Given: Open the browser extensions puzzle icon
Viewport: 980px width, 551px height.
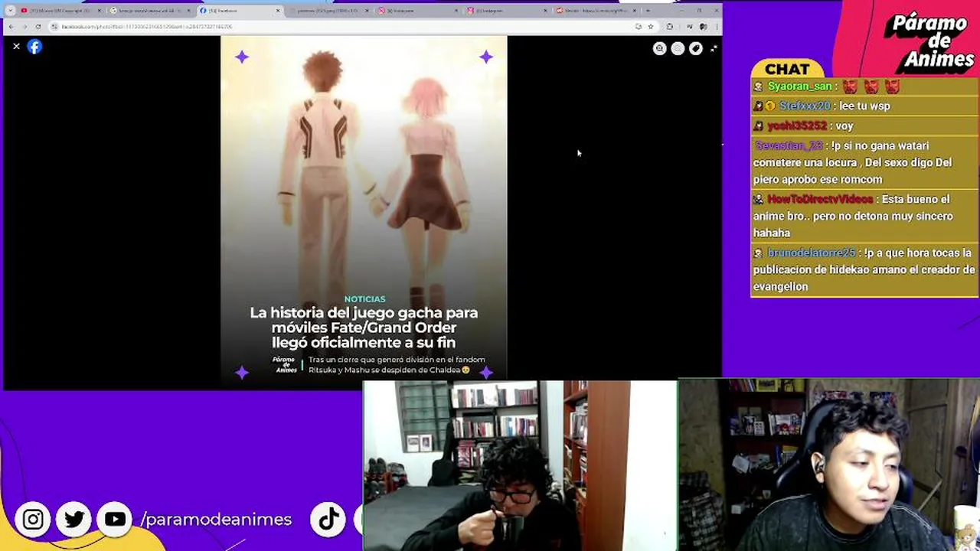Looking at the screenshot, I should point(670,27).
